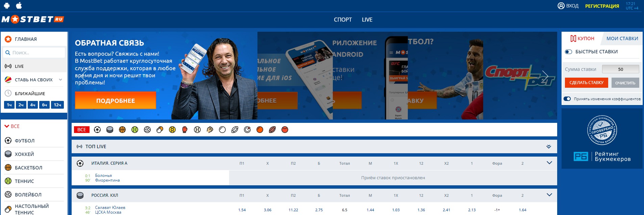Filter events by the white rugby ball icon

235,130
